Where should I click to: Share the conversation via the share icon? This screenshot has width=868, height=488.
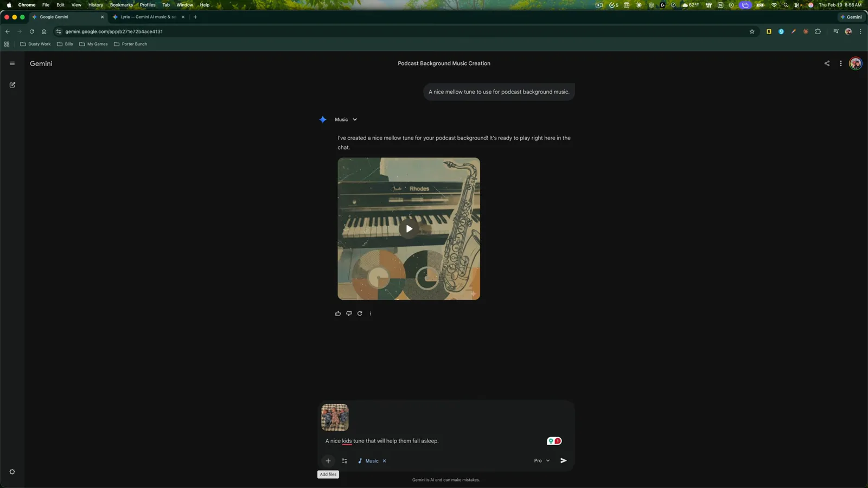pos(827,63)
